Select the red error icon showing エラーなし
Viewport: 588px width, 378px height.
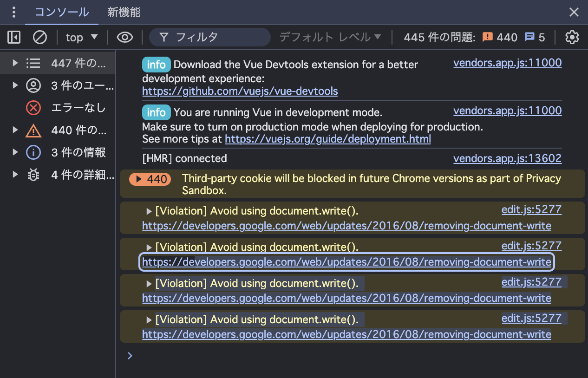tap(33, 107)
